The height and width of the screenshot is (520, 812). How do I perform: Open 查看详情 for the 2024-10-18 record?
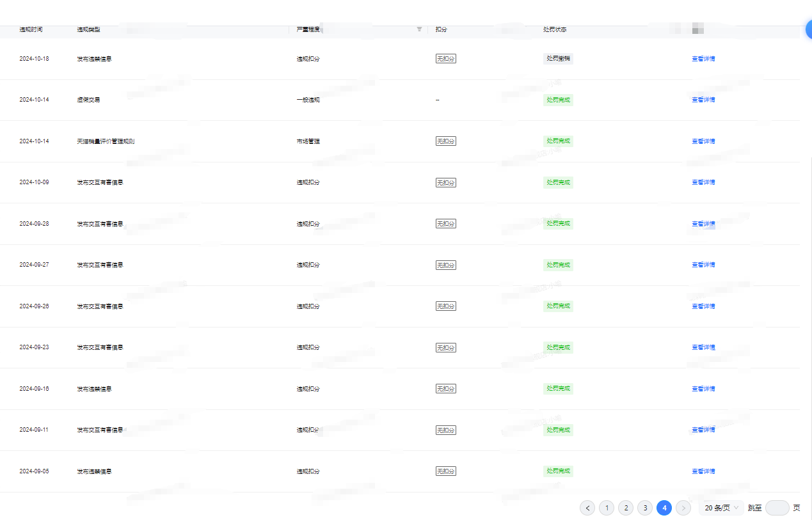[x=703, y=59]
